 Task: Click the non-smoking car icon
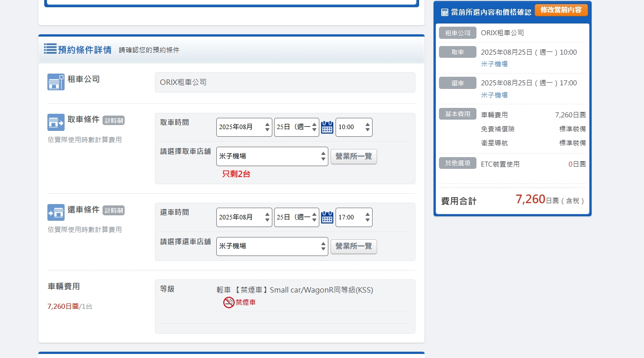pos(229,302)
